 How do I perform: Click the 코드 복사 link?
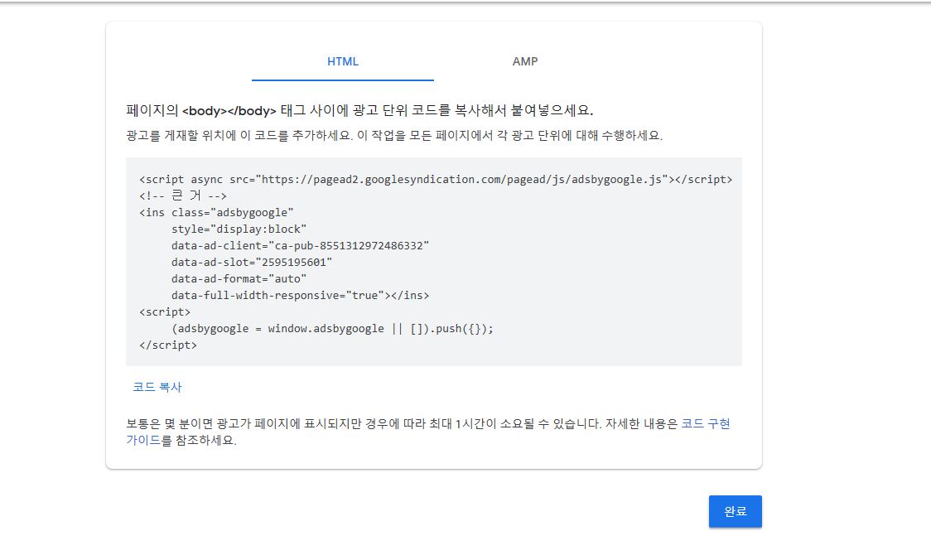pyautogui.click(x=157, y=387)
